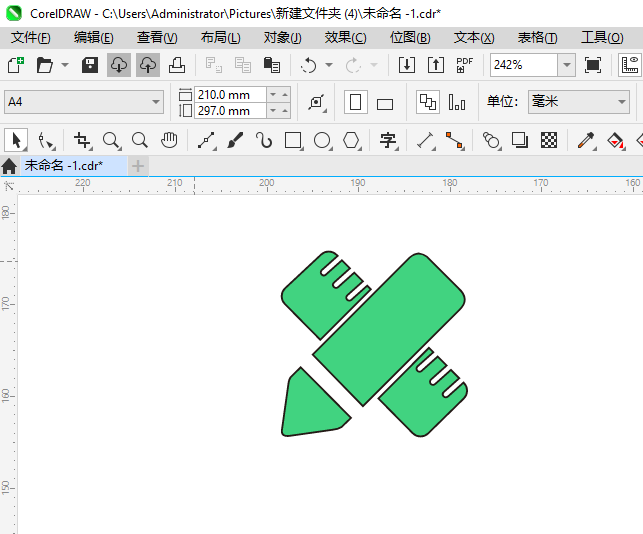Viewport: 643px width, 534px height.
Task: Open the 效果(C) menu
Action: coord(345,38)
